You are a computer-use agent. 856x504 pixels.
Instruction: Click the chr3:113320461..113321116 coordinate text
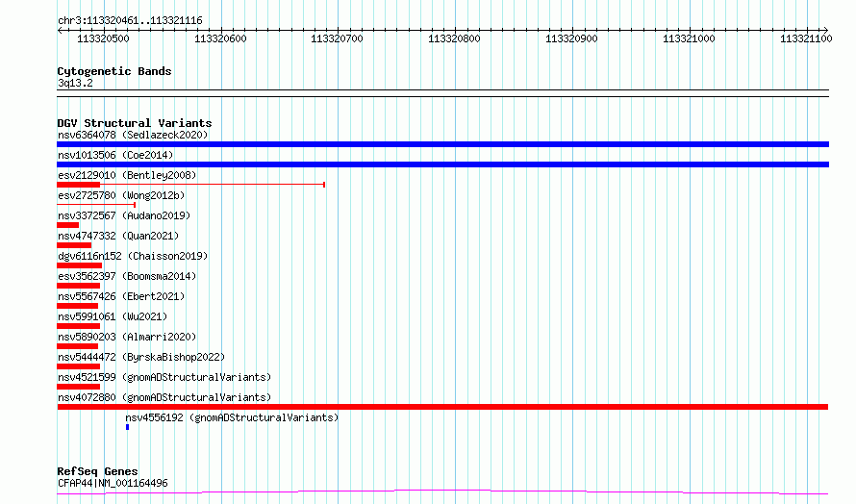(x=130, y=21)
